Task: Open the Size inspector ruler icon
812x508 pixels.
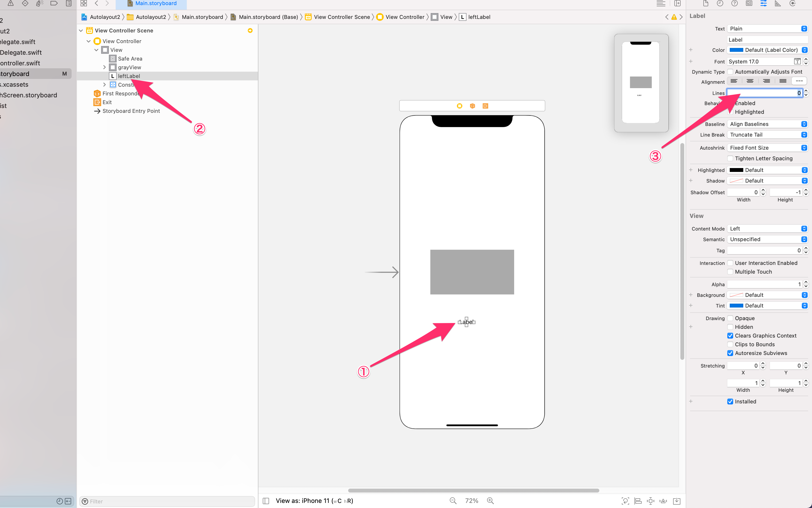Action: (x=778, y=4)
